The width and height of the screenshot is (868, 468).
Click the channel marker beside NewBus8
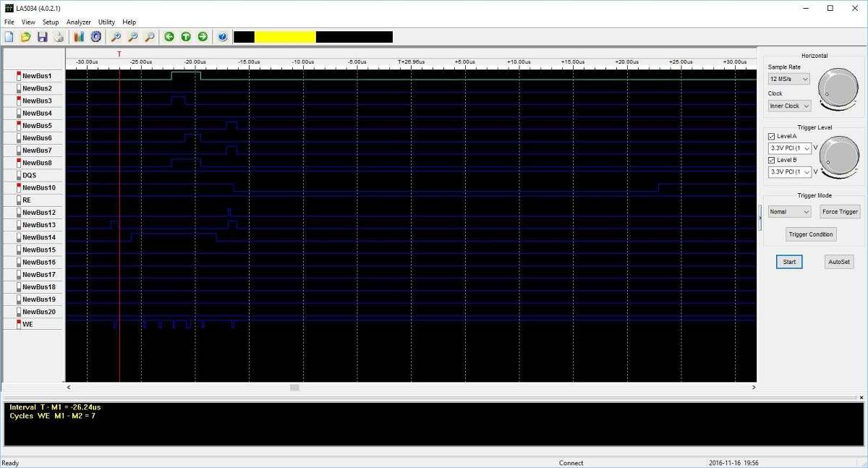coord(19,163)
